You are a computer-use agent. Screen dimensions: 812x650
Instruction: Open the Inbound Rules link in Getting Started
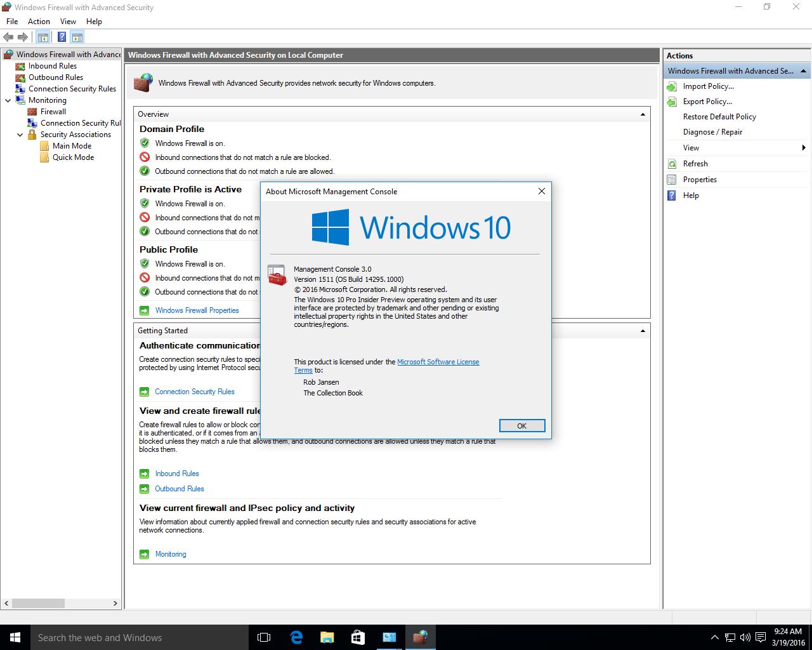pyautogui.click(x=177, y=474)
